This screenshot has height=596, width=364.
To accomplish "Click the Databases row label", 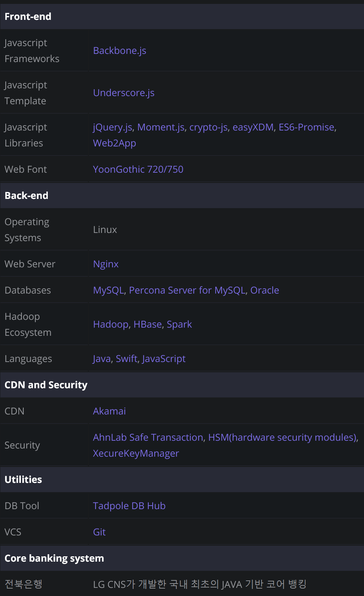I will 28,290.
